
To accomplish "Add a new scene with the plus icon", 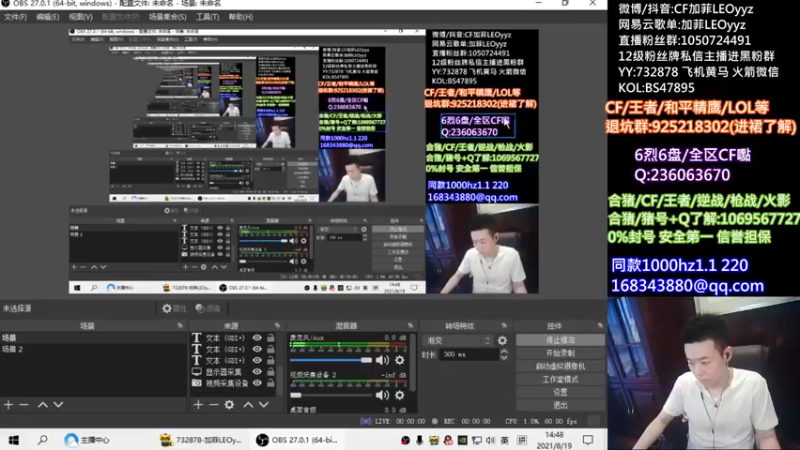I will point(9,405).
